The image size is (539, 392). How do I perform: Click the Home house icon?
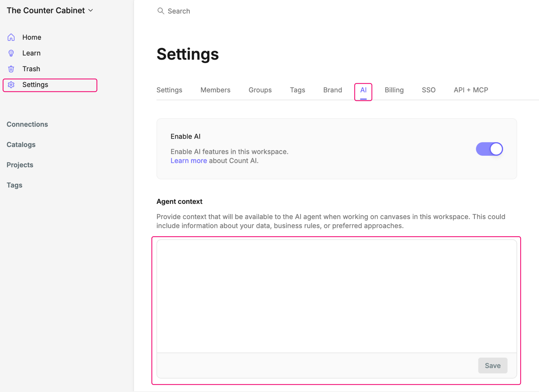[11, 37]
